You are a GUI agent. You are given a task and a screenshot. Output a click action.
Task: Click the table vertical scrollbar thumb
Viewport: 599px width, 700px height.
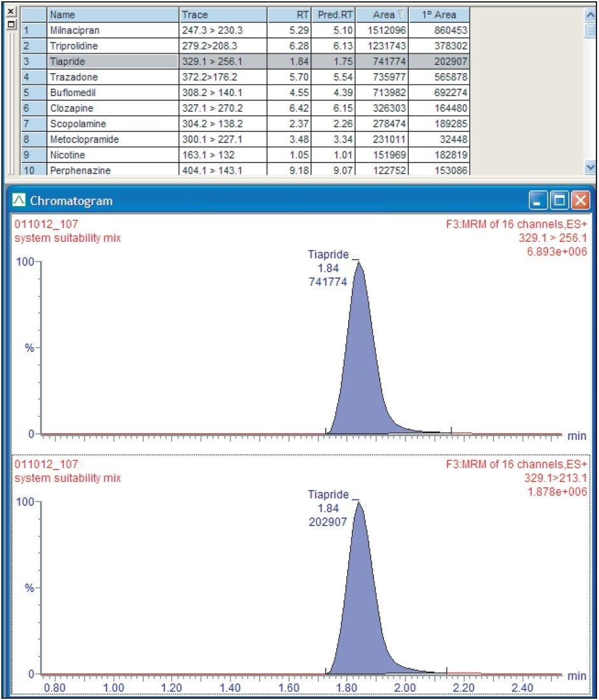[x=589, y=31]
